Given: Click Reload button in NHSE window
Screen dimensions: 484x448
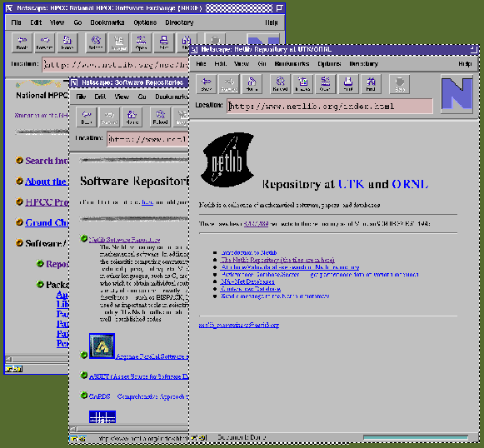Looking at the screenshot, I should [96, 42].
